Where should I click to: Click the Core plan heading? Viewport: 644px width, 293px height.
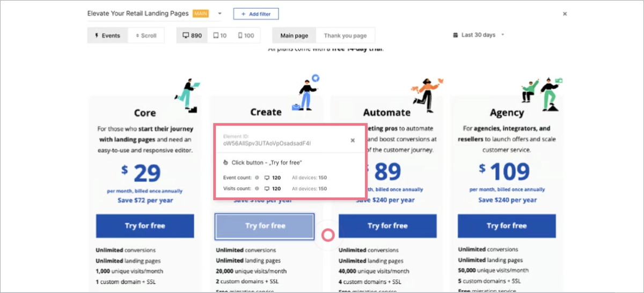coord(145,113)
